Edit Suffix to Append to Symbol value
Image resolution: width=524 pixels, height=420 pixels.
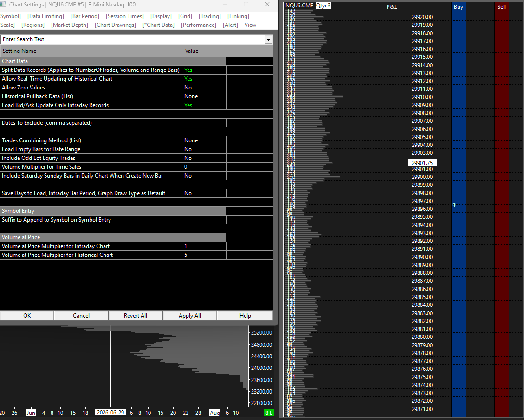pyautogui.click(x=205, y=220)
